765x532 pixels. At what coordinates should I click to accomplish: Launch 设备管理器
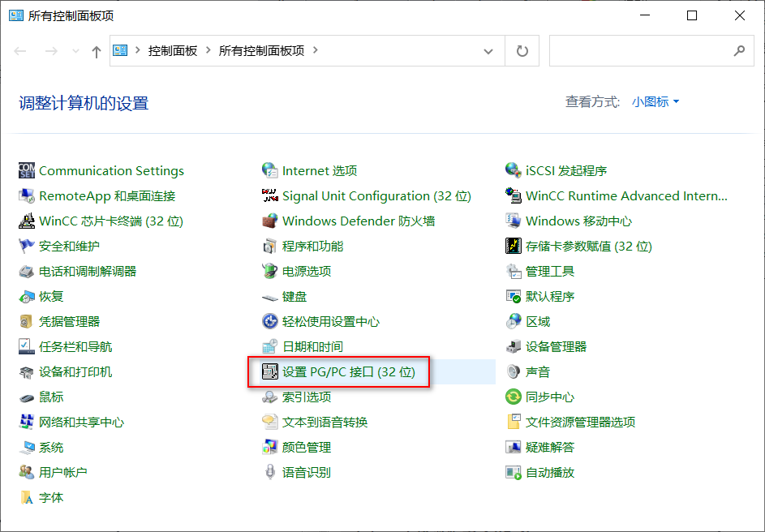click(x=558, y=346)
